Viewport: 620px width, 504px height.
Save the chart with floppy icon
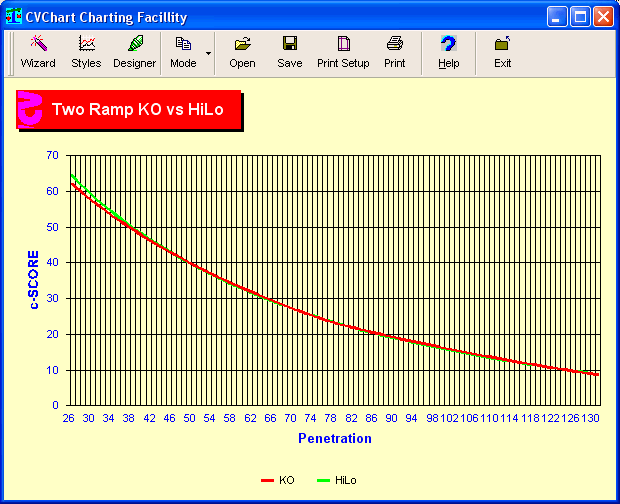[x=289, y=51]
